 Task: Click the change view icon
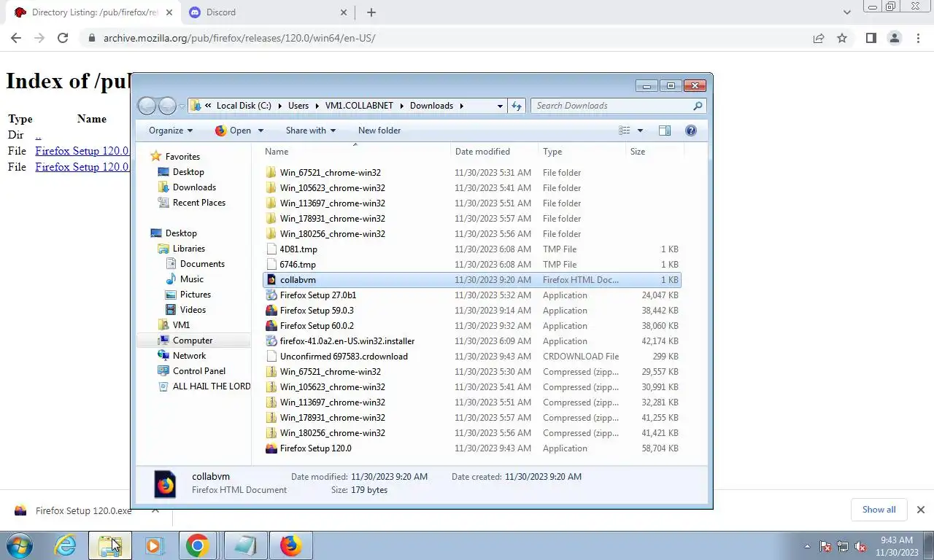(625, 131)
